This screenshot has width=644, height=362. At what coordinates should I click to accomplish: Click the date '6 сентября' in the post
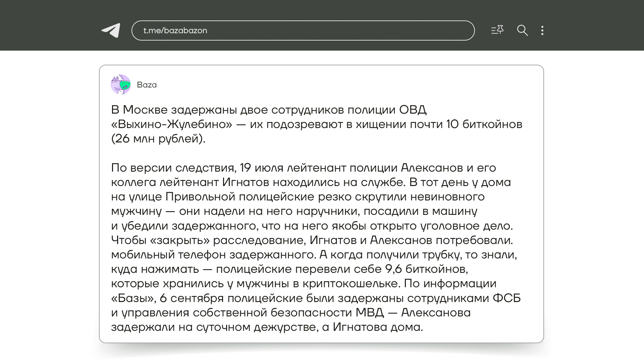(x=192, y=298)
